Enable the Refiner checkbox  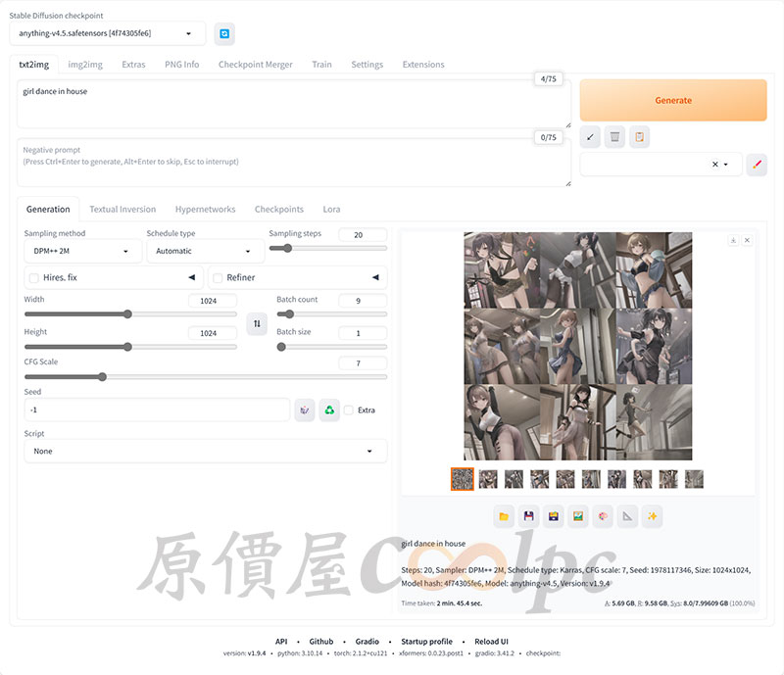[x=218, y=278]
